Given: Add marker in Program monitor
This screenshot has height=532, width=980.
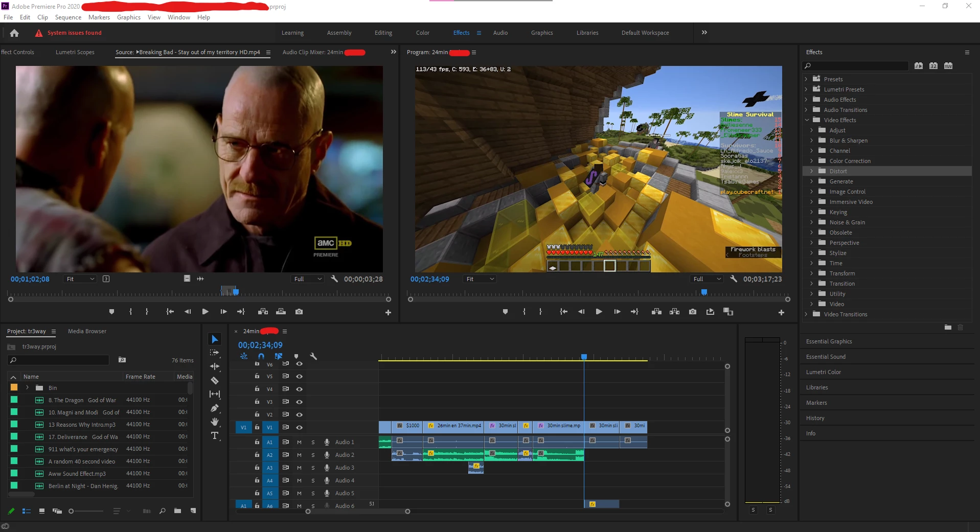Looking at the screenshot, I should [505, 312].
